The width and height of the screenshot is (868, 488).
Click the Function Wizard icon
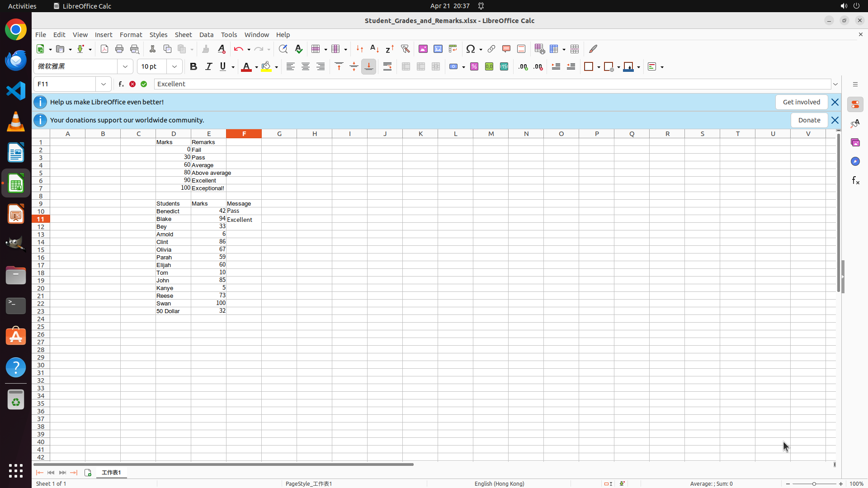(121, 84)
